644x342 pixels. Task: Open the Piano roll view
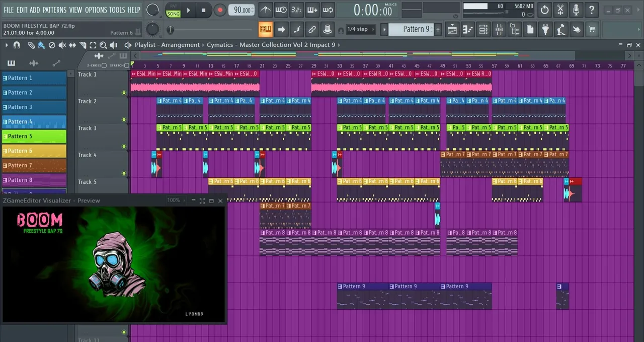click(468, 29)
